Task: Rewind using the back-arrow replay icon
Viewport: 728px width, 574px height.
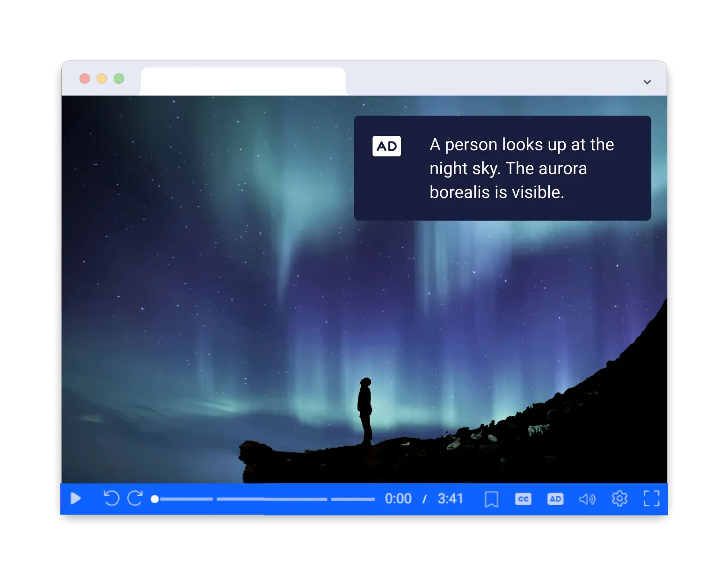Action: pos(111,499)
